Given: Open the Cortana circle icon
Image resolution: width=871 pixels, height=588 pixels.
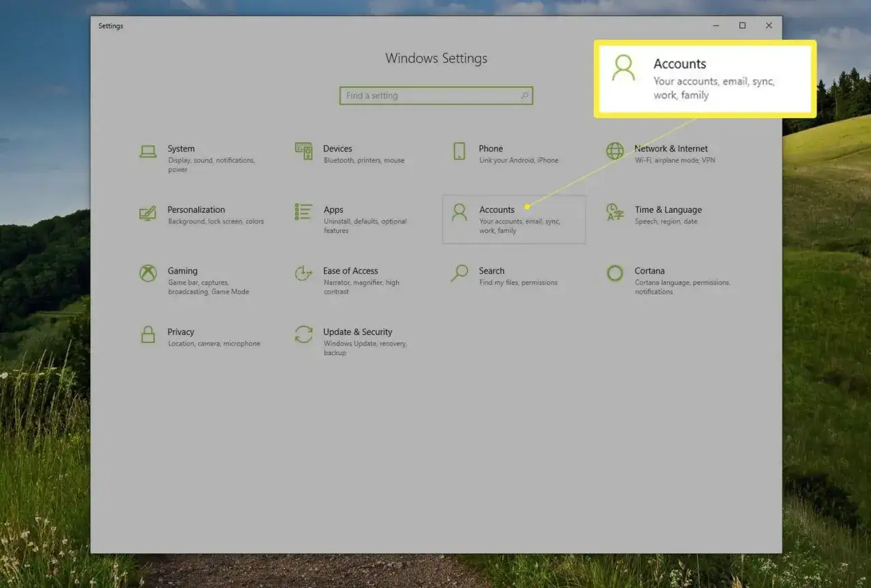Looking at the screenshot, I should [615, 274].
